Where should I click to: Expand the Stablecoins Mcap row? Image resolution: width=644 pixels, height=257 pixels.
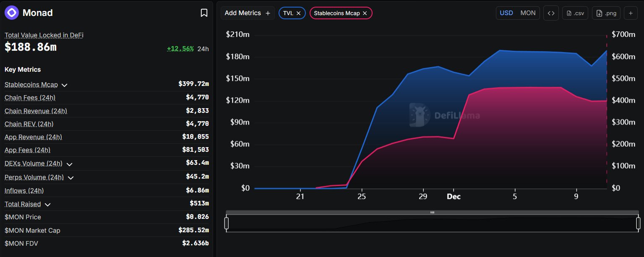coord(65,85)
